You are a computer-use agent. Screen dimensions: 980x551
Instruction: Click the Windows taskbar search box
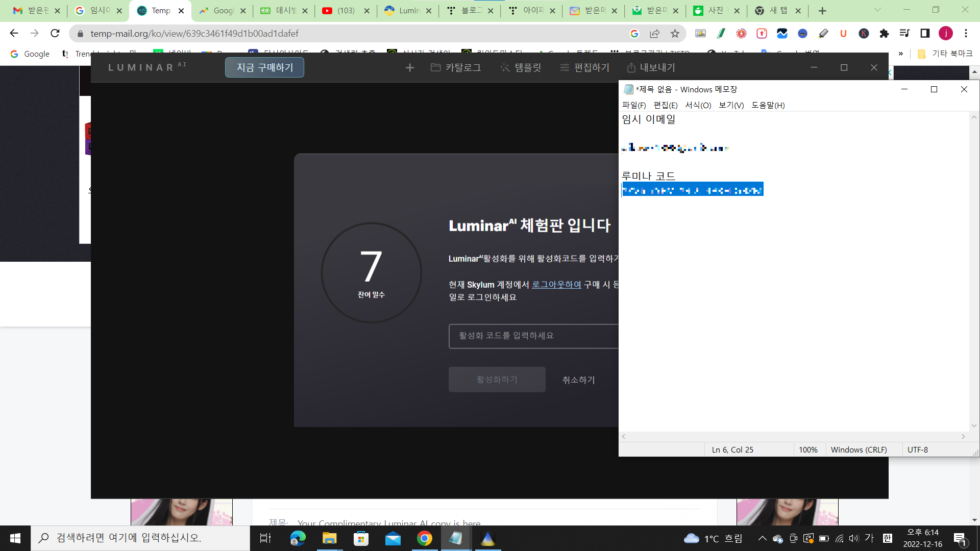140,538
